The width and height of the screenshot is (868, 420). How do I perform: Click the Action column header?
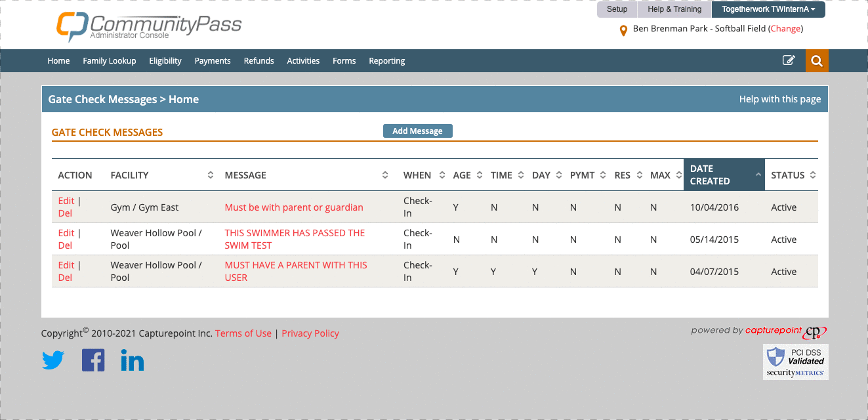coord(75,175)
